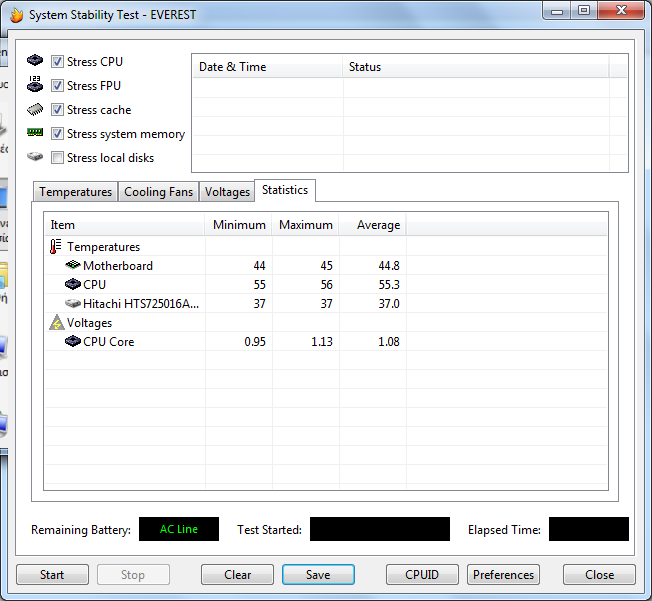Click the CPU average value 55.3
The height and width of the screenshot is (601, 652).
click(389, 284)
